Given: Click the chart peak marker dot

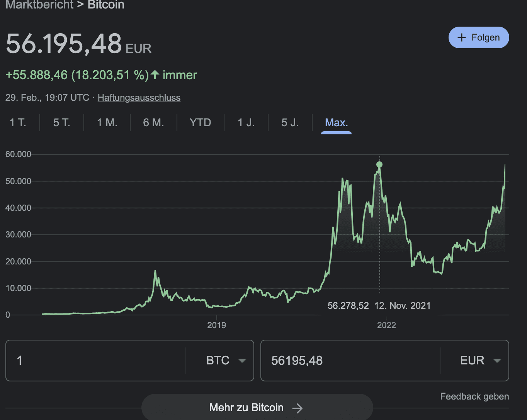Looking at the screenshot, I should [379, 165].
